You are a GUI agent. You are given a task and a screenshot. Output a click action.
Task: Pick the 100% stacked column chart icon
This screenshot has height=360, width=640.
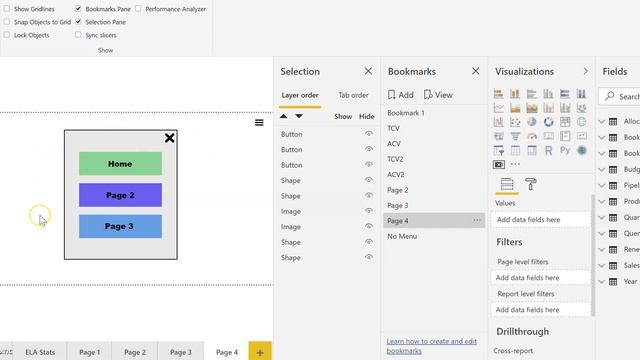click(582, 93)
